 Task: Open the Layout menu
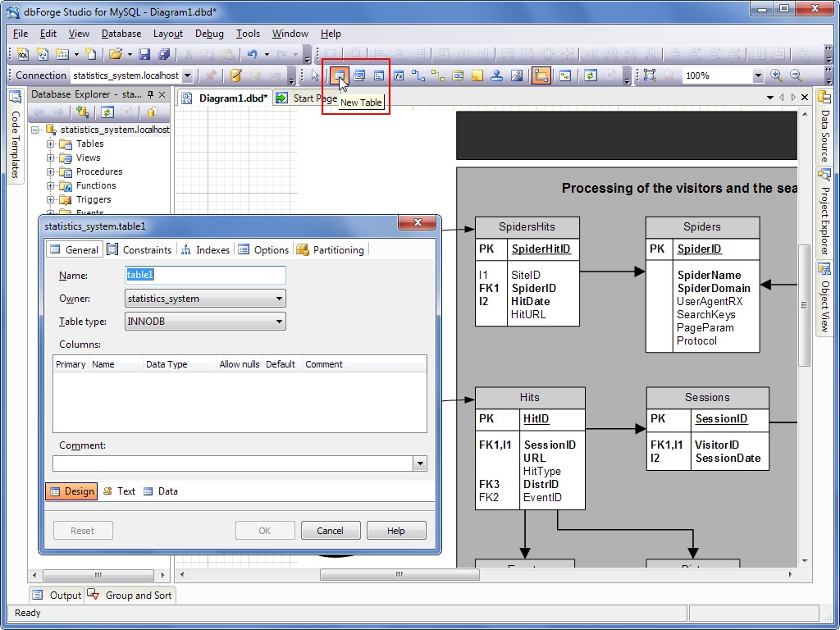tap(167, 33)
